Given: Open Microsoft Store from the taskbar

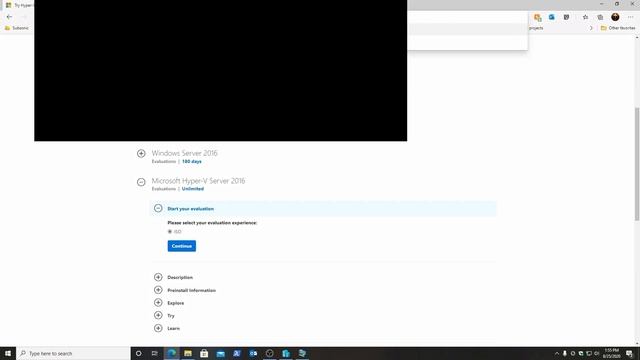Looking at the screenshot, I should click(x=204, y=353).
